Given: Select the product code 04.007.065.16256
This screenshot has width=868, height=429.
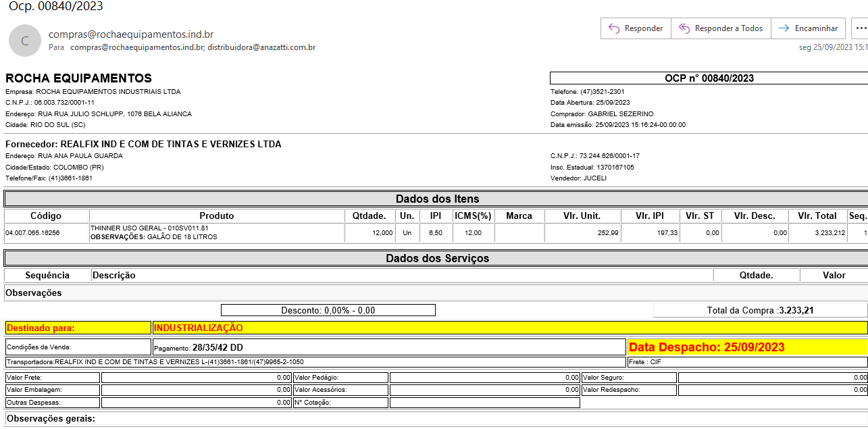Looking at the screenshot, I should (32, 233).
